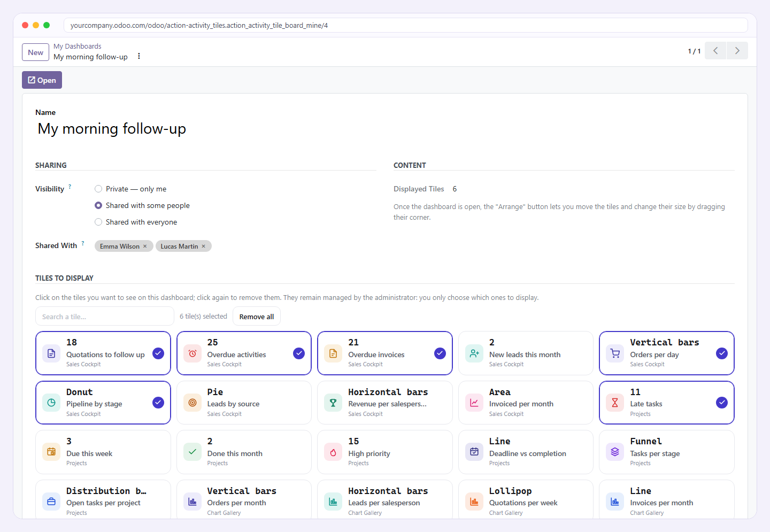Click the Overdue activities alarm clock icon

pos(192,353)
